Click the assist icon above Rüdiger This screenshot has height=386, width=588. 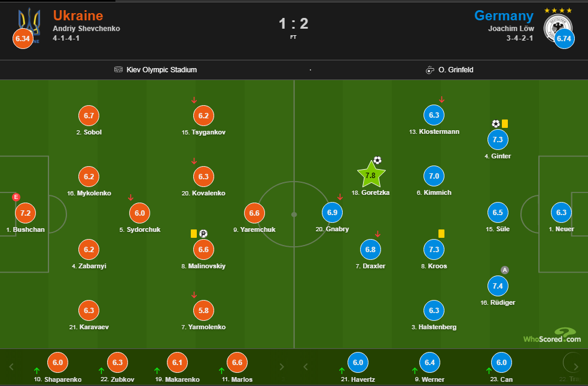pyautogui.click(x=505, y=270)
